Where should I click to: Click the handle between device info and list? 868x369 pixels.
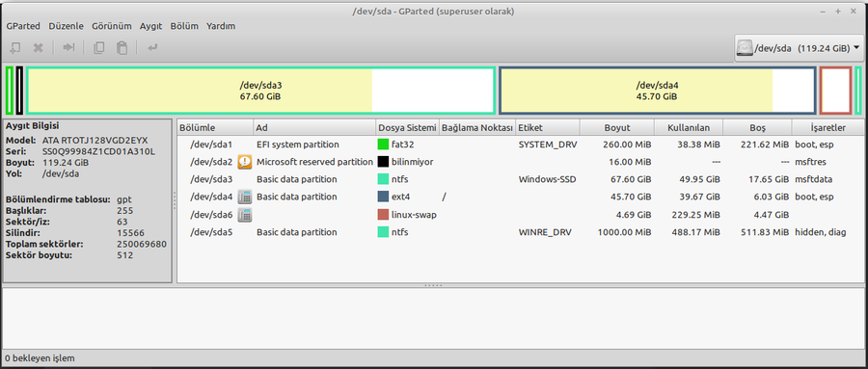174,200
